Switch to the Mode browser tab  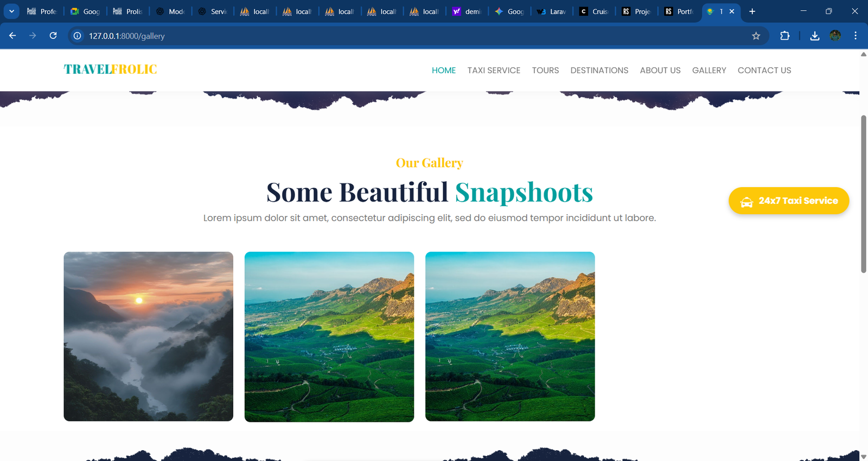(x=170, y=11)
